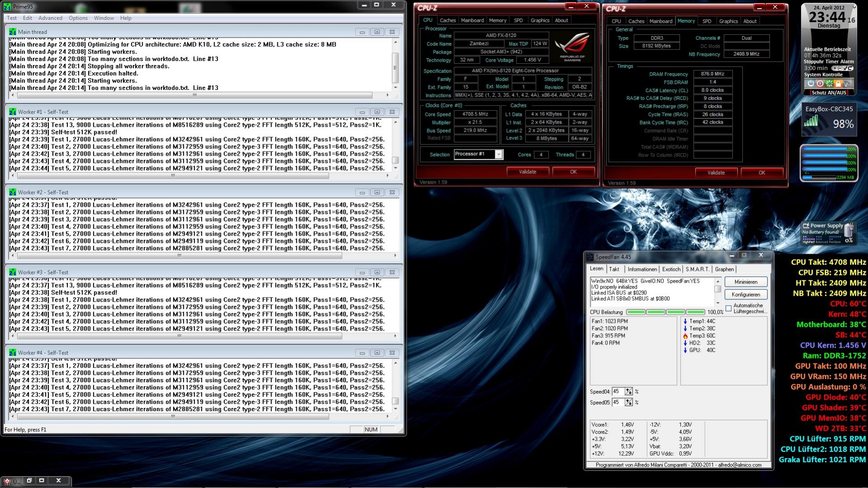Enable Automatische Lüftergeschwindigkeit checkbox in SpeedFan
Image resolution: width=868 pixels, height=488 pixels.
728,309
